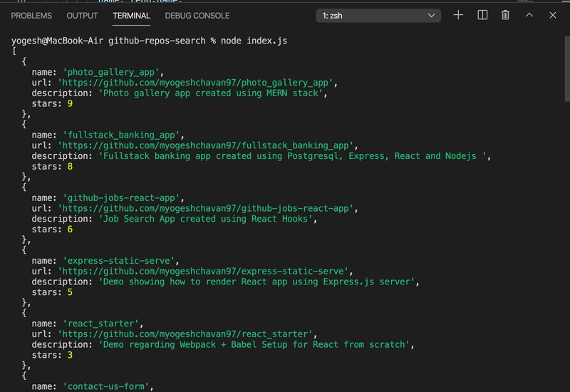The image size is (570, 392).
Task: Click description 'Demo showing how to render React app'
Action: tap(256, 282)
